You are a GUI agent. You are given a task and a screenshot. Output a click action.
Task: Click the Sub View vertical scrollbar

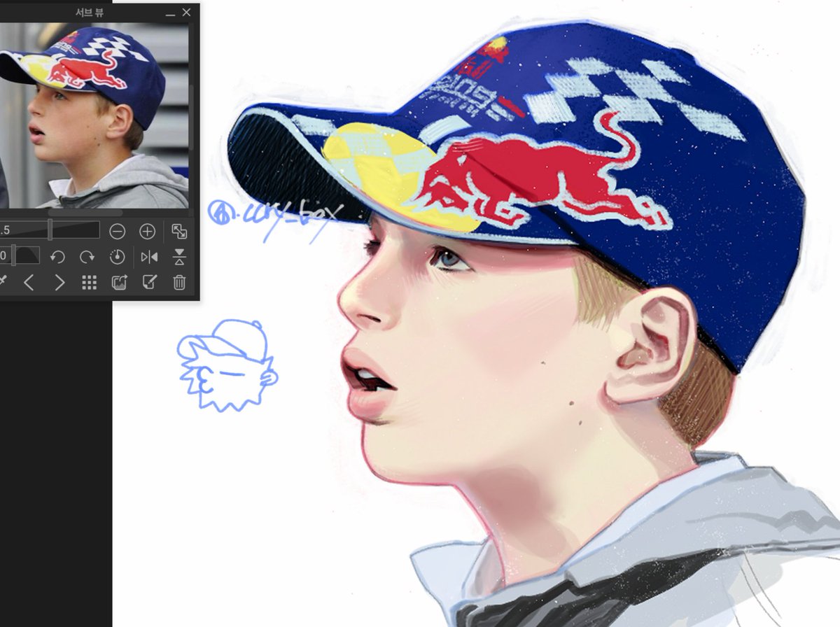click(192, 116)
